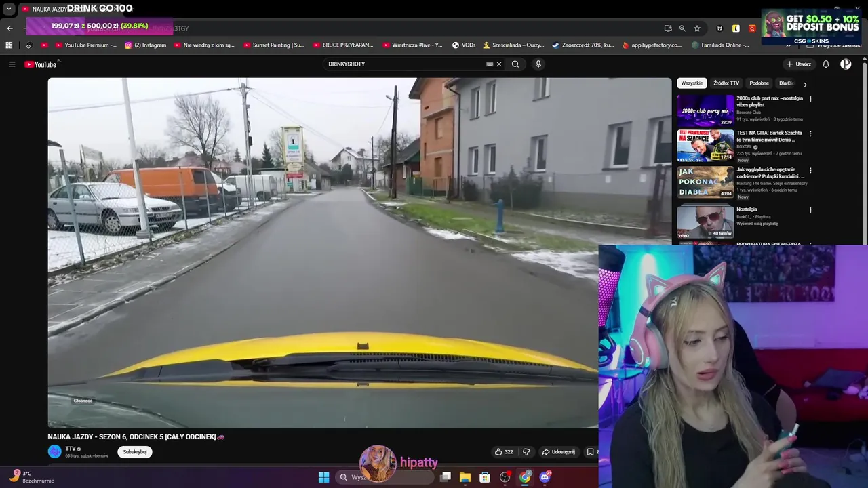
Task: Open options for Nostalgia playlist
Action: [810, 210]
